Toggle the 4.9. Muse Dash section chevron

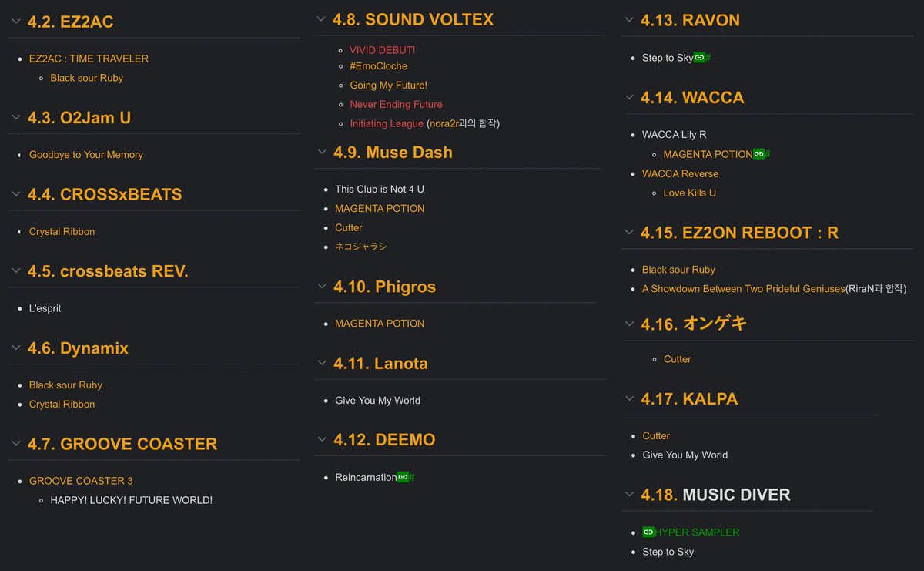point(322,153)
